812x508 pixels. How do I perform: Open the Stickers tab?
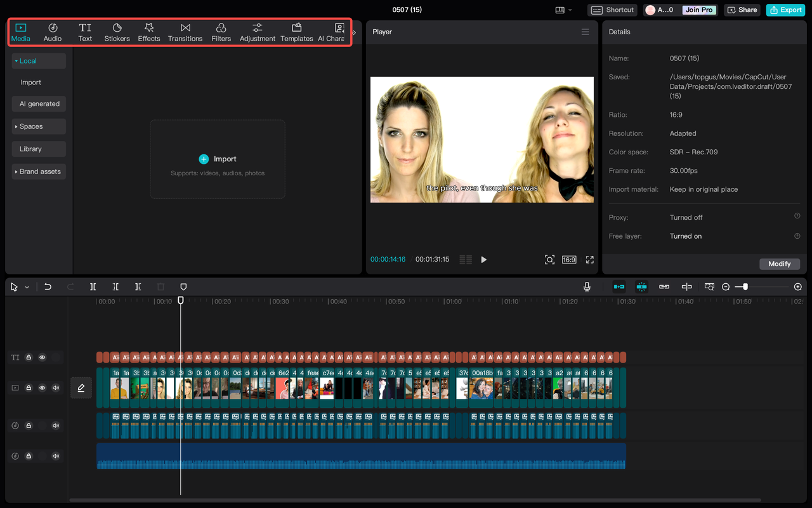tap(117, 32)
